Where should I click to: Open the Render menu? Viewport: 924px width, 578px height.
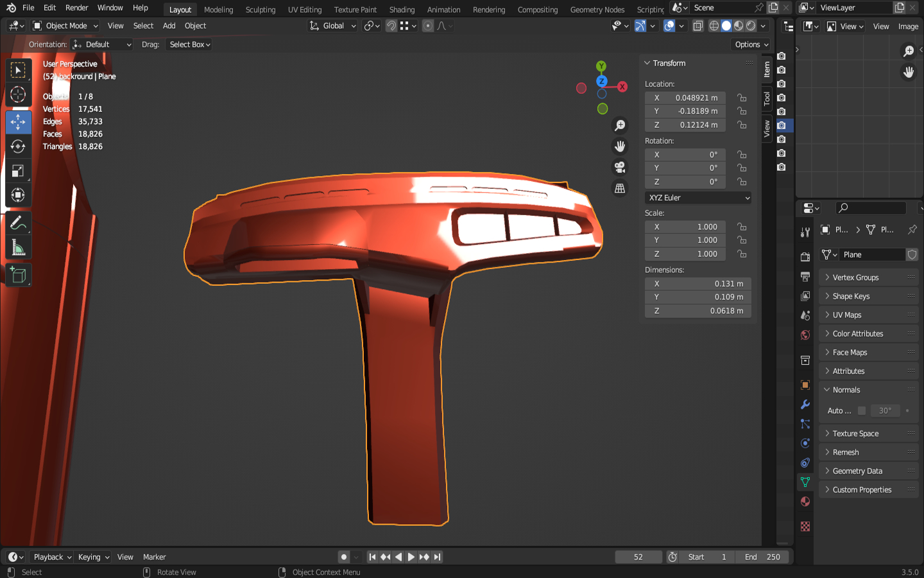(77, 8)
